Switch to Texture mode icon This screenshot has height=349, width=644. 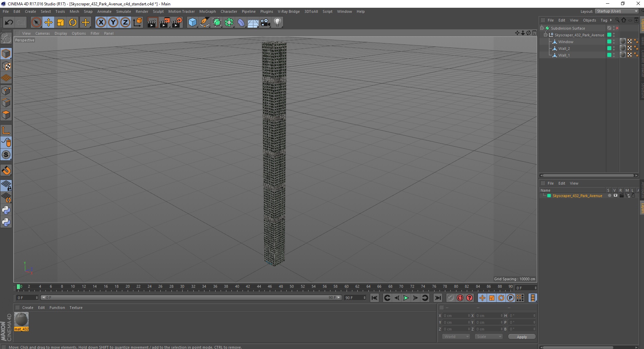tap(6, 66)
